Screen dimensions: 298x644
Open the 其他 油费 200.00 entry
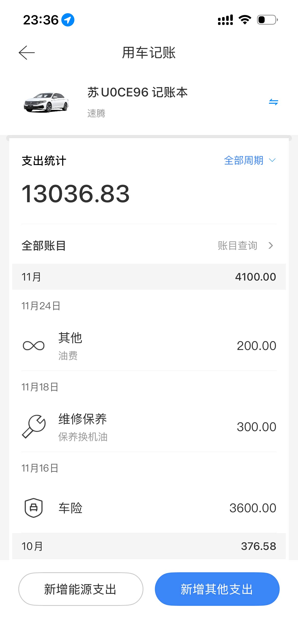pos(149,346)
